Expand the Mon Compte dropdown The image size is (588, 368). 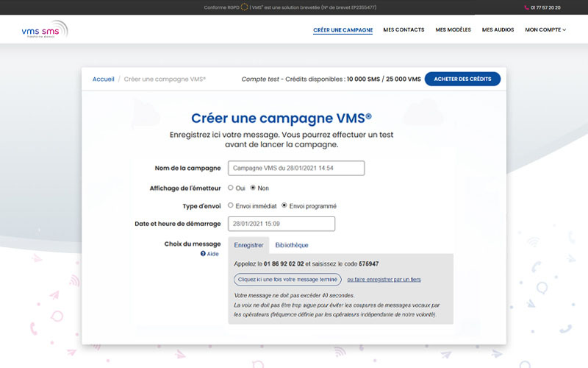click(x=545, y=29)
